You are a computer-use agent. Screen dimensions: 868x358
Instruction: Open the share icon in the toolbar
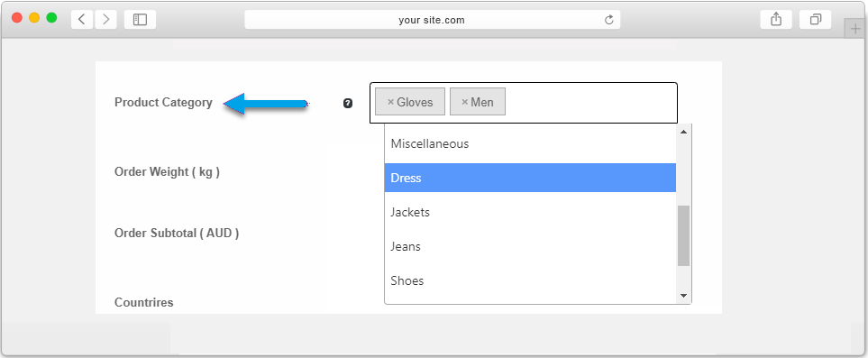pyautogui.click(x=776, y=20)
